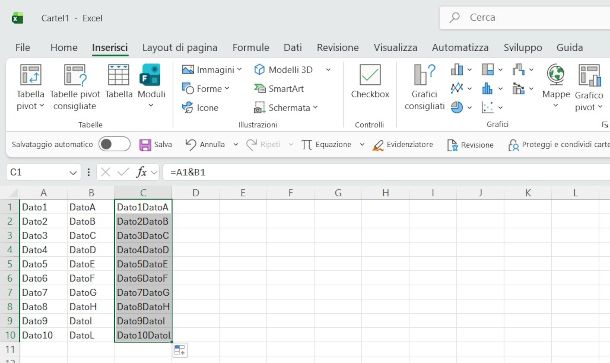Expand the pie chart dropdown arrow
The height and width of the screenshot is (363, 610).
pyautogui.click(x=470, y=107)
